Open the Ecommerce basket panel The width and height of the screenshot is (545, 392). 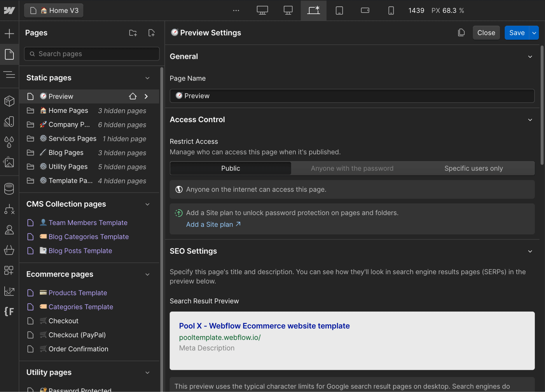(9, 250)
